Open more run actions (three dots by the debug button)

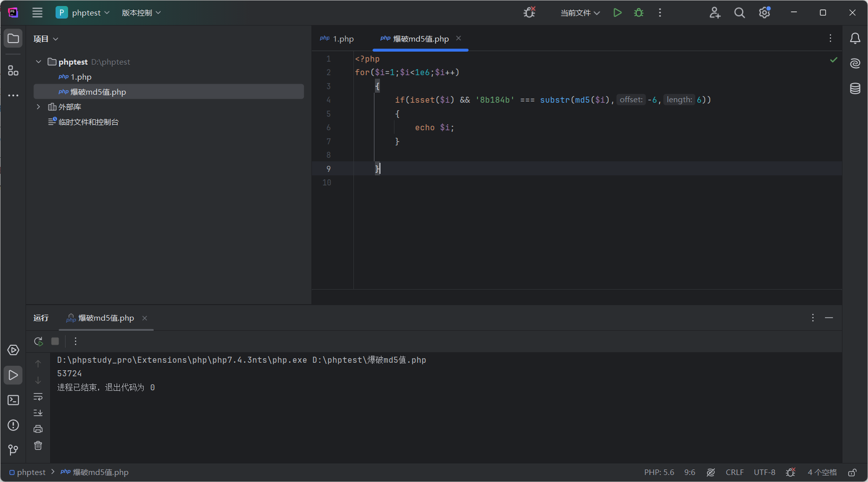click(x=660, y=13)
